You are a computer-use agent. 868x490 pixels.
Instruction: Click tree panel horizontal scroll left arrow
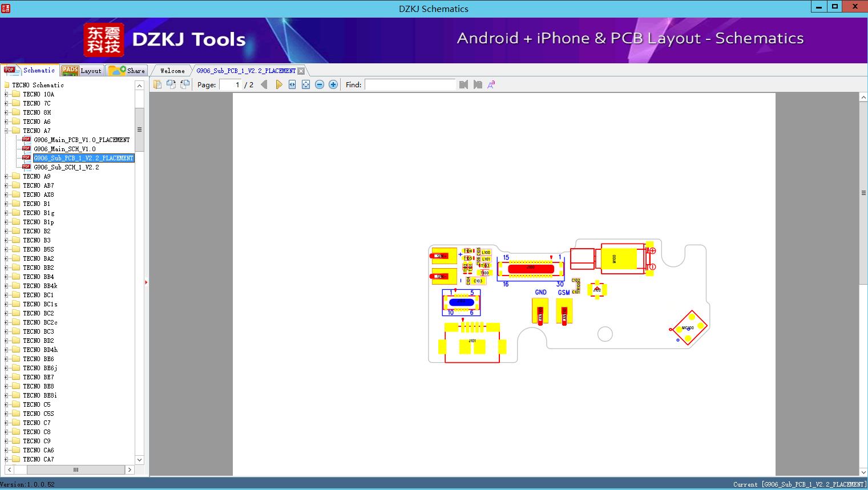[8, 470]
